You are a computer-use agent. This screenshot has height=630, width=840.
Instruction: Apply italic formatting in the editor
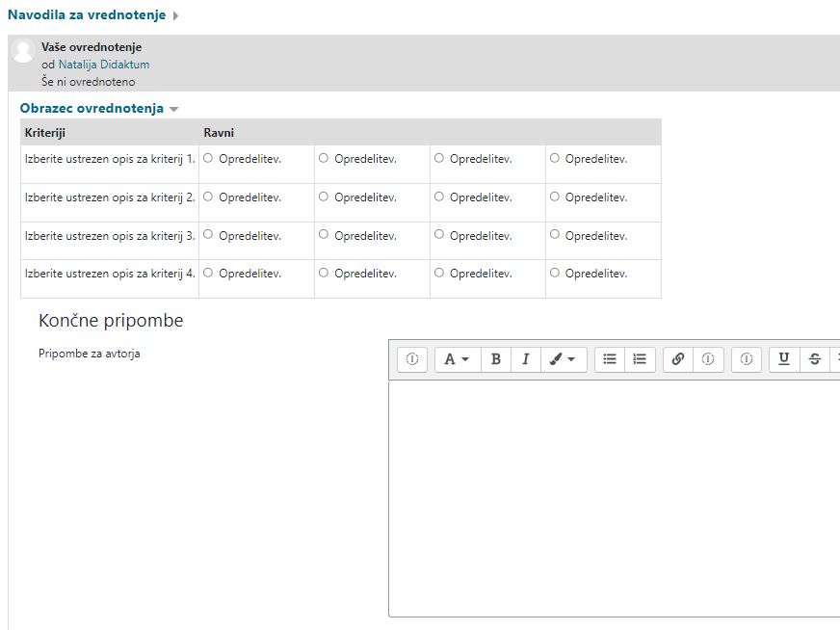point(525,359)
